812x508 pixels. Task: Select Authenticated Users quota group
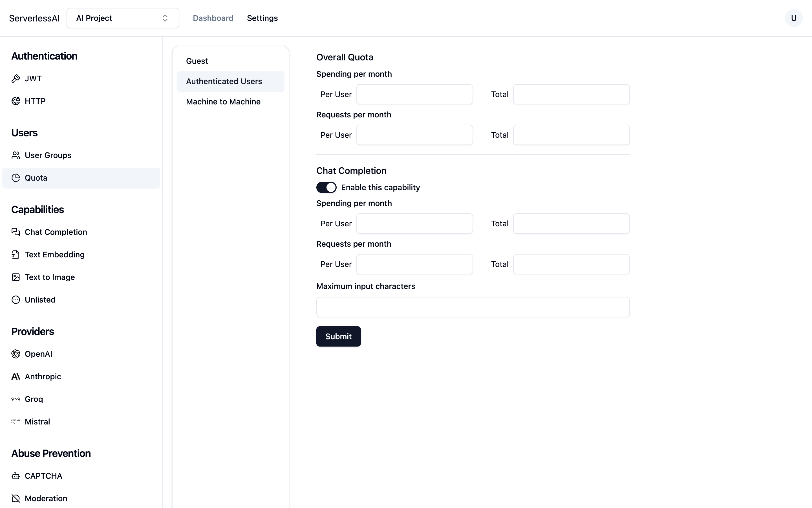tap(231, 81)
